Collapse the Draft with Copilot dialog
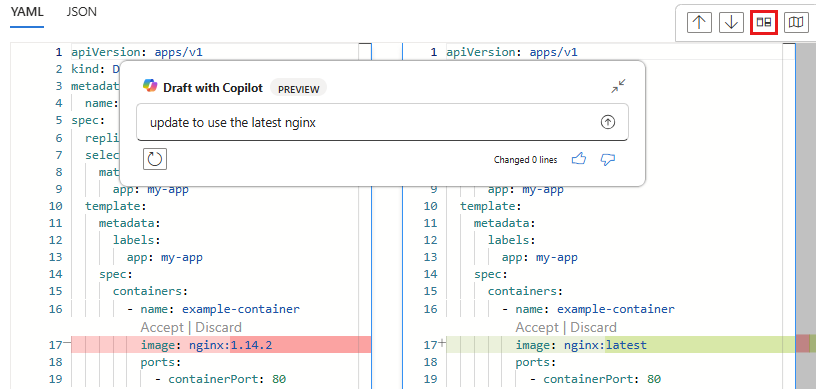Screen dimensions: 816x389 [x=618, y=86]
